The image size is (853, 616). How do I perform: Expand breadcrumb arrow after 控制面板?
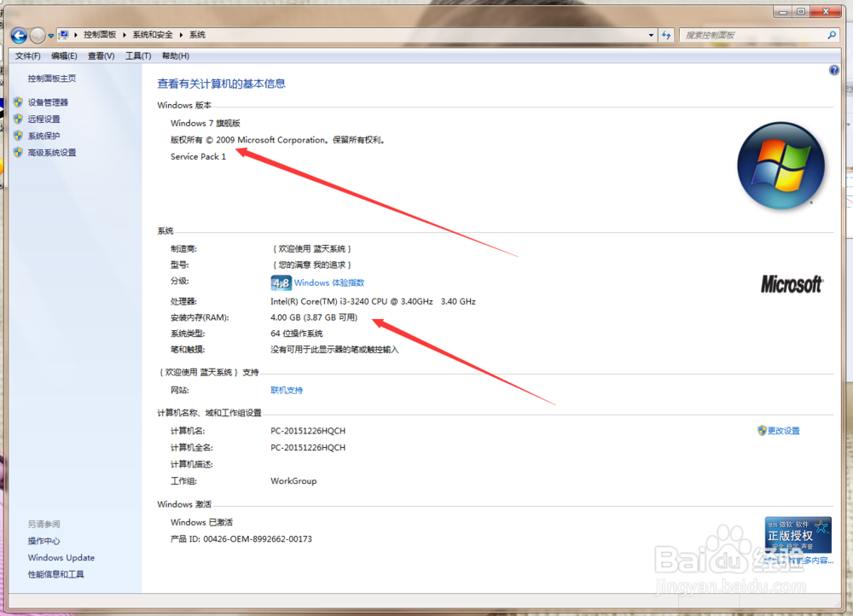pyautogui.click(x=125, y=35)
